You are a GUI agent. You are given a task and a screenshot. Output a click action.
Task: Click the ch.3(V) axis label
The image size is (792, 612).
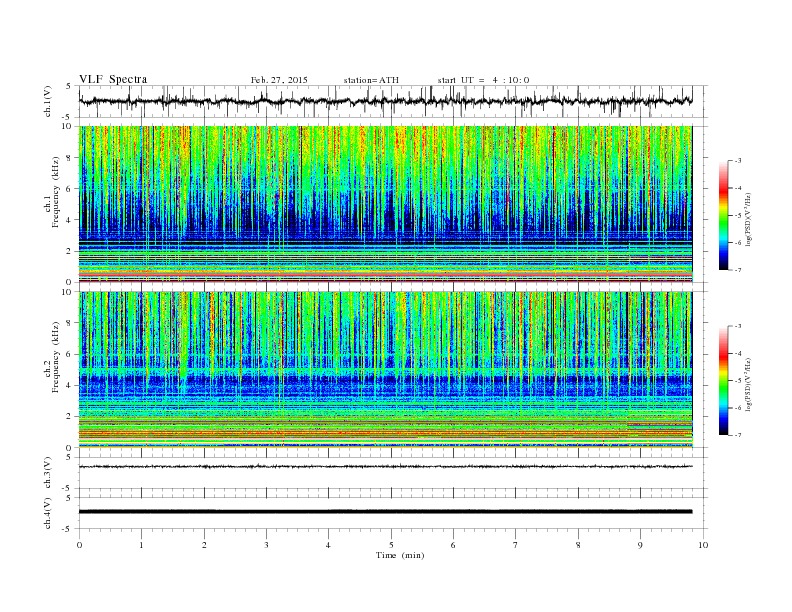[x=48, y=472]
